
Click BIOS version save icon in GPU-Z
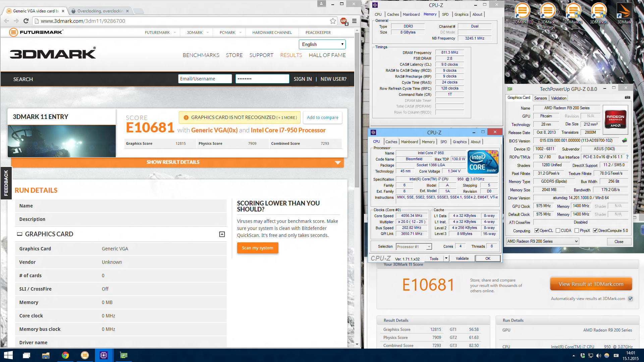pyautogui.click(x=625, y=140)
